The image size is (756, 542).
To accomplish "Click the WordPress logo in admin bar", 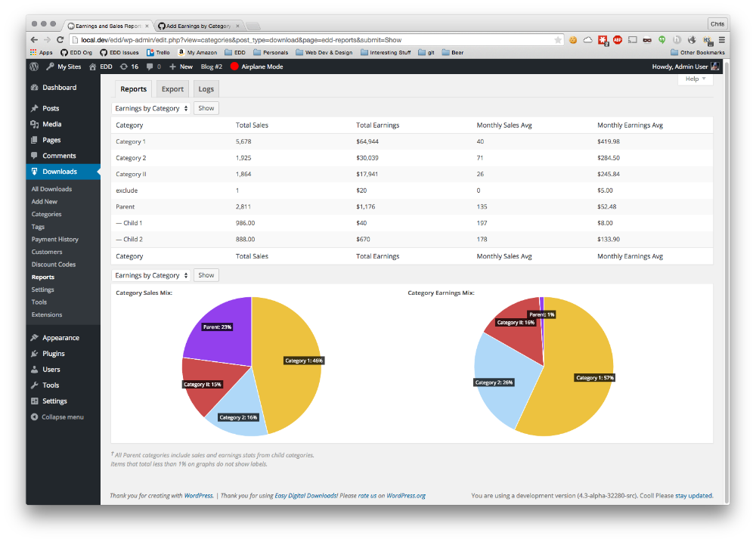I will (34, 67).
